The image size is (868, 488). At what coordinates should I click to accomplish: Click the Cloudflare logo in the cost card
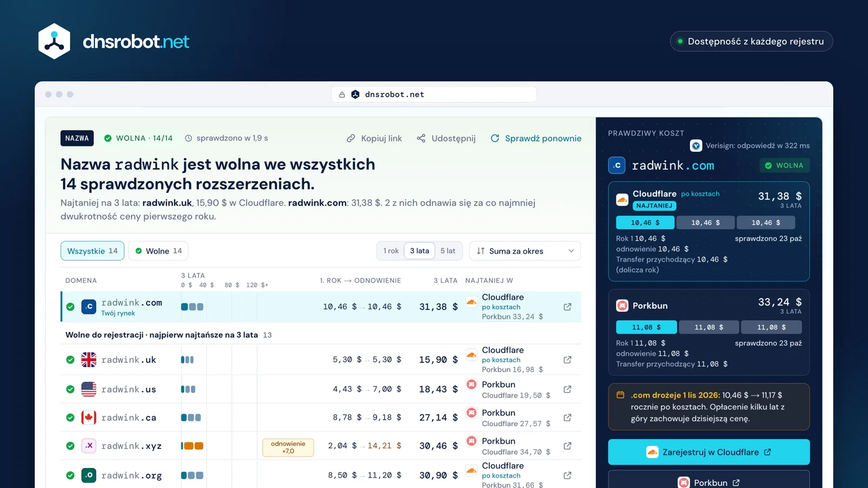click(x=622, y=200)
